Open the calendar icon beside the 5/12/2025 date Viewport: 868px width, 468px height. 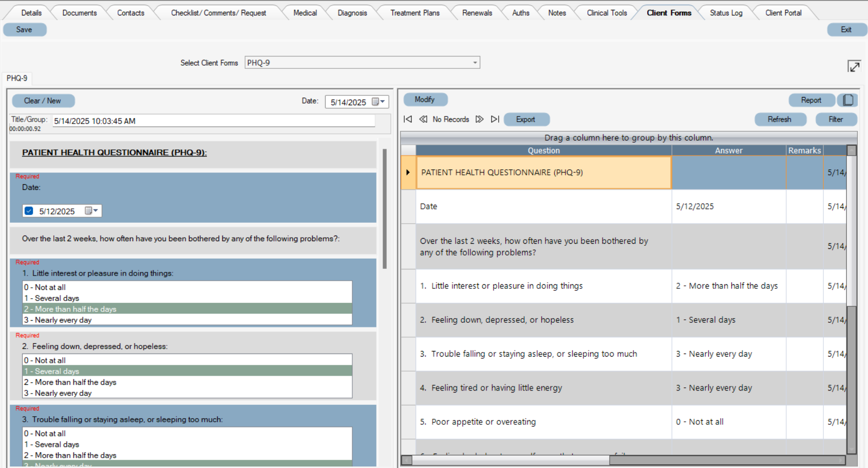point(87,210)
